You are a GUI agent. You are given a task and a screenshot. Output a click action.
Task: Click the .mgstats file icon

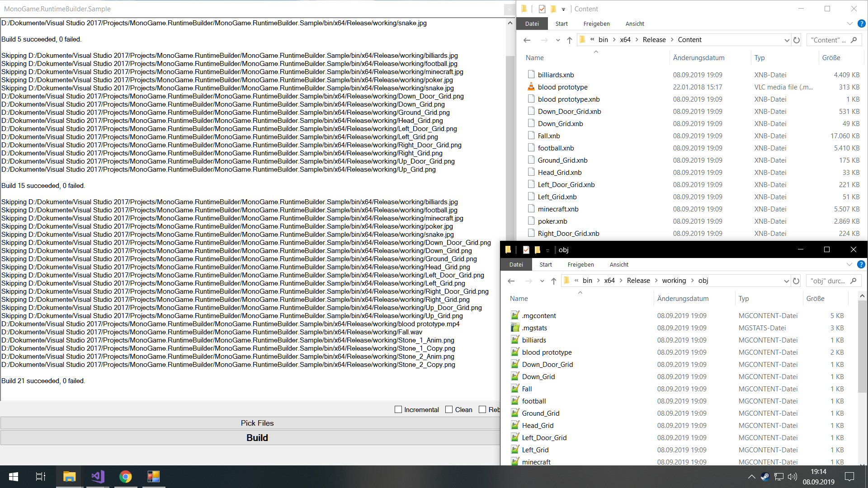click(515, 328)
